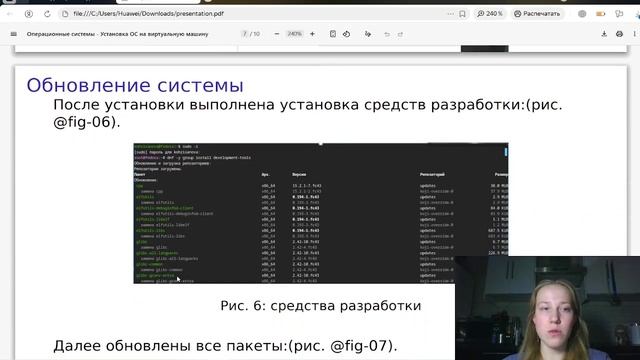Redo the last annotation
Screen dimensions: 640x360
coord(400,34)
